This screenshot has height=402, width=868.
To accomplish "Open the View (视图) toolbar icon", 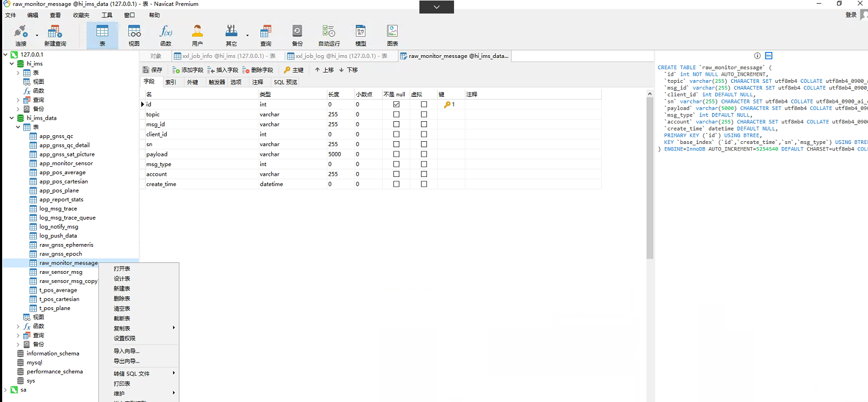I will (134, 35).
